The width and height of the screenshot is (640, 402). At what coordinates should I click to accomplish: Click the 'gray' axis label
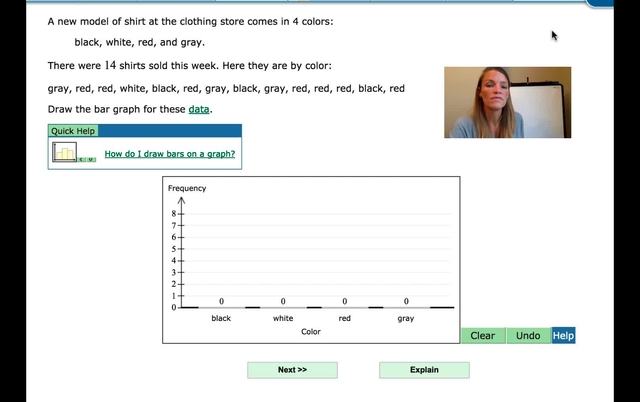(406, 318)
